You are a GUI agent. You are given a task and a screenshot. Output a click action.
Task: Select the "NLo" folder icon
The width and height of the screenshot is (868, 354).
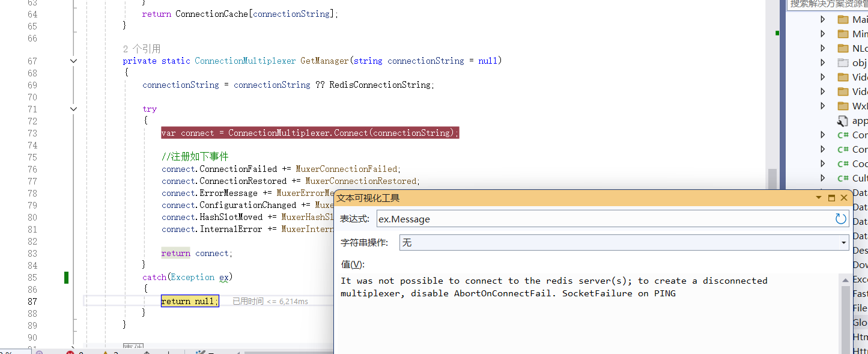point(843,48)
